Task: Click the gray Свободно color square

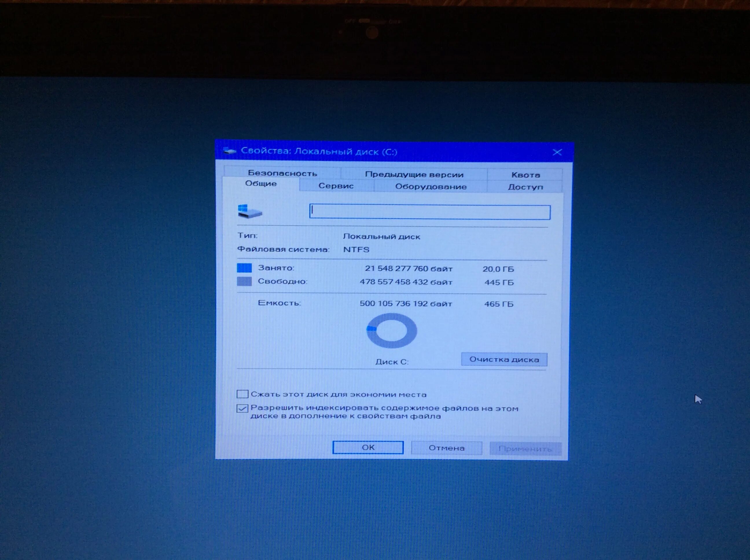Action: click(244, 281)
